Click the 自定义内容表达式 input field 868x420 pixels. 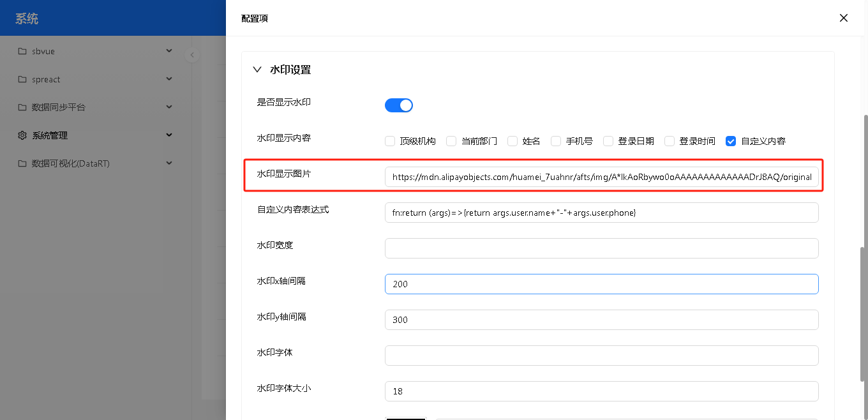coord(601,213)
